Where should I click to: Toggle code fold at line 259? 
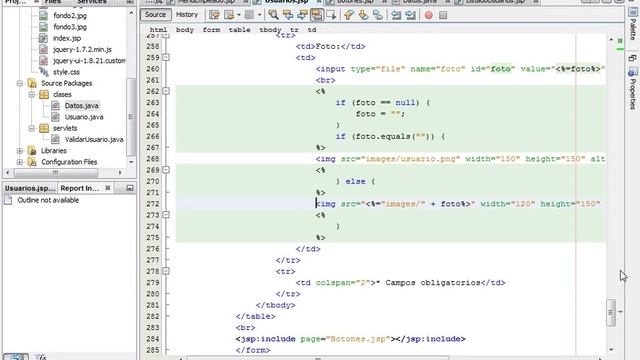[x=166, y=58]
